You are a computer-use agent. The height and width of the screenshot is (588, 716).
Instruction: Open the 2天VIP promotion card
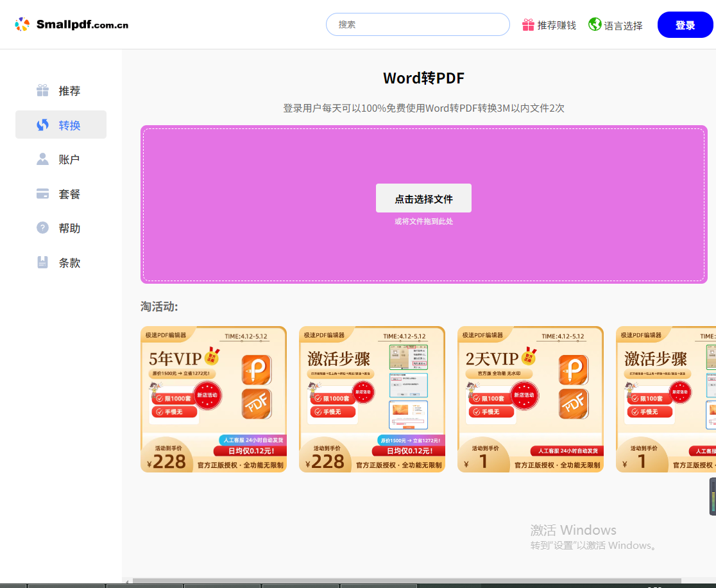531,399
